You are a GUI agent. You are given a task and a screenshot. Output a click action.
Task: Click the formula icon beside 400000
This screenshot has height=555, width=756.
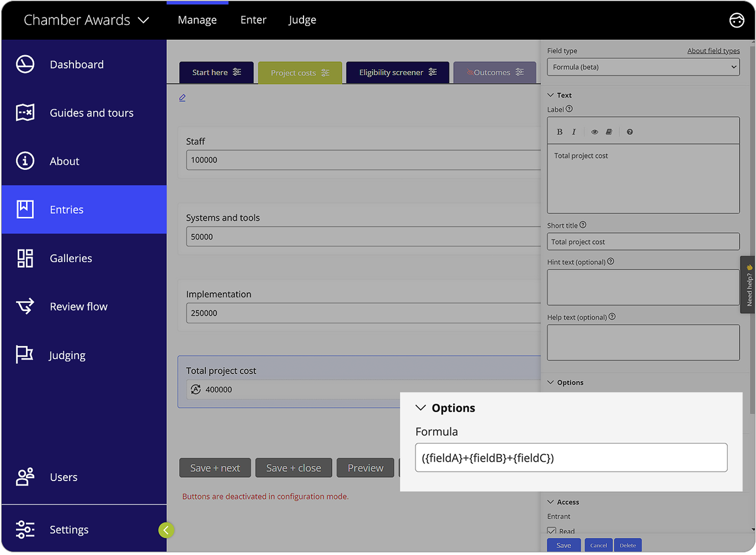(x=195, y=389)
